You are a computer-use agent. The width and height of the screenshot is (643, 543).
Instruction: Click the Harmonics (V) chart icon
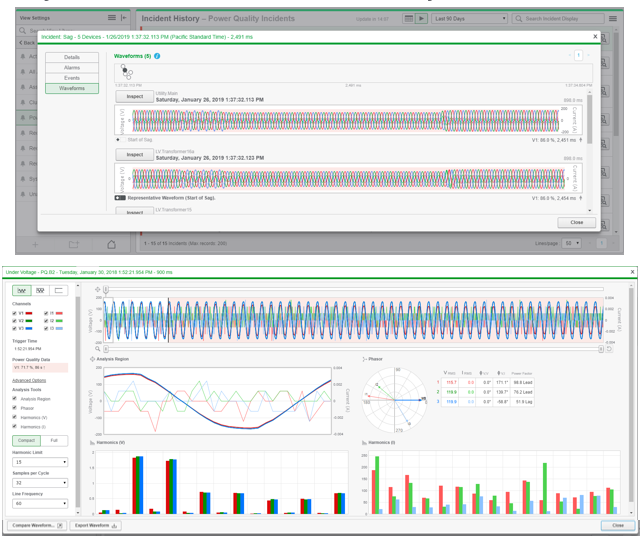point(92,443)
